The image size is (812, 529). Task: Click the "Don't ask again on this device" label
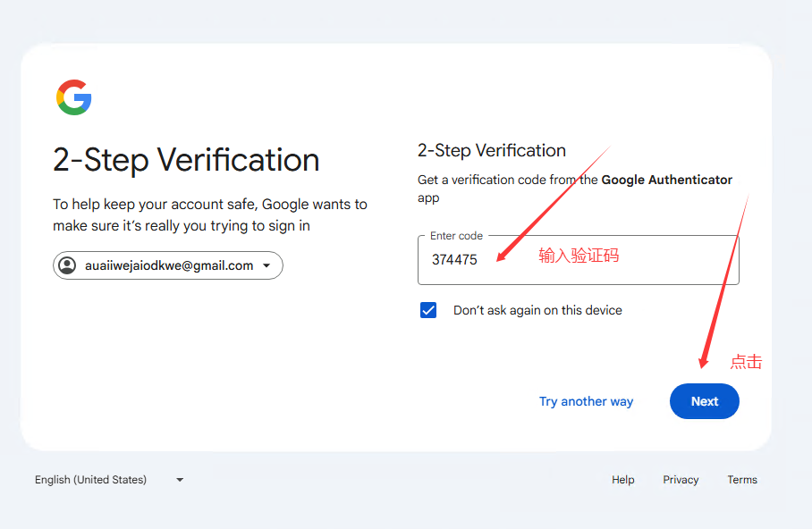click(537, 310)
